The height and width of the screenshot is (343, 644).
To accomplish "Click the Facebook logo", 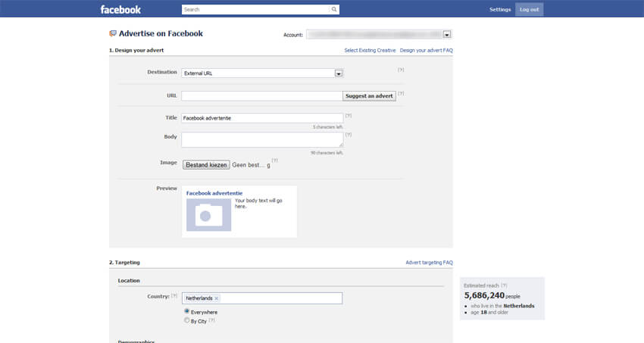I will click(x=120, y=9).
